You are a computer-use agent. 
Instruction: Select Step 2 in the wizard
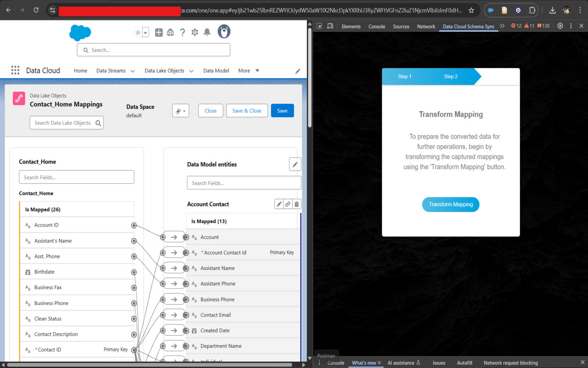(451, 76)
